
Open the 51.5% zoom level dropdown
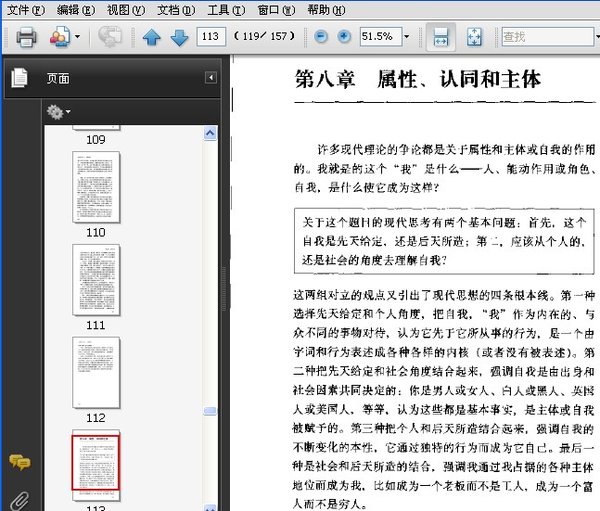408,37
